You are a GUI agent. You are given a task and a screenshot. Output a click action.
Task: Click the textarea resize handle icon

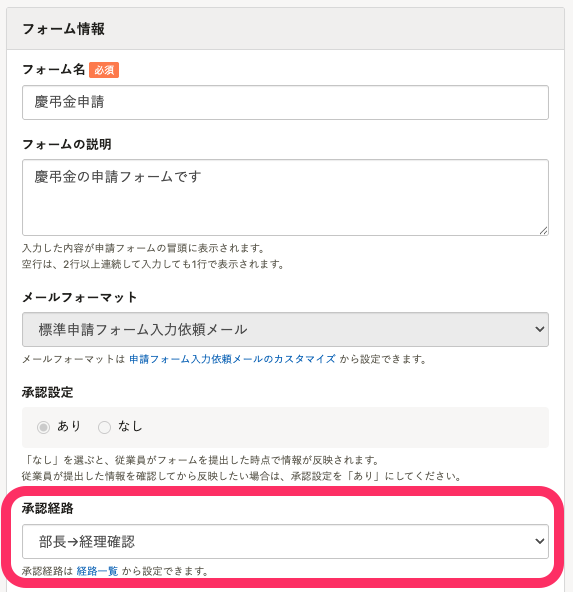(543, 231)
